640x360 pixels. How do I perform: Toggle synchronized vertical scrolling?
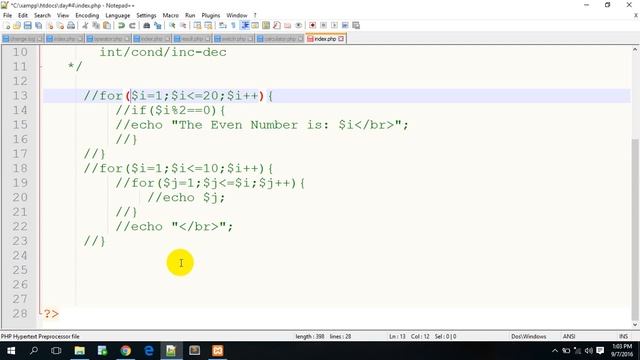click(197, 25)
